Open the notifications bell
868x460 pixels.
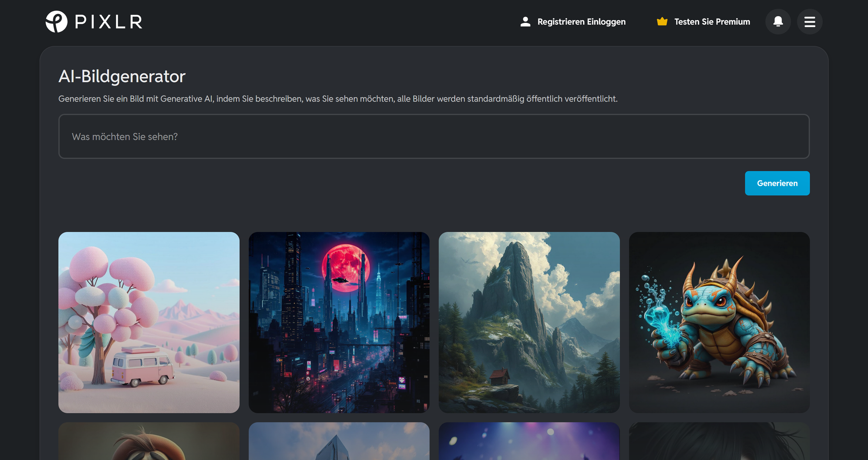[778, 22]
